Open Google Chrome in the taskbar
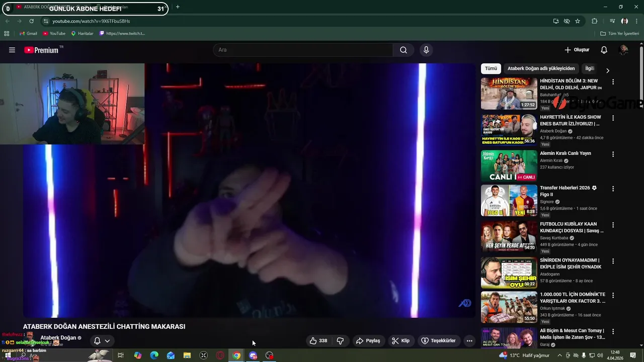Viewport: 644px width, 362px height. tap(236, 355)
